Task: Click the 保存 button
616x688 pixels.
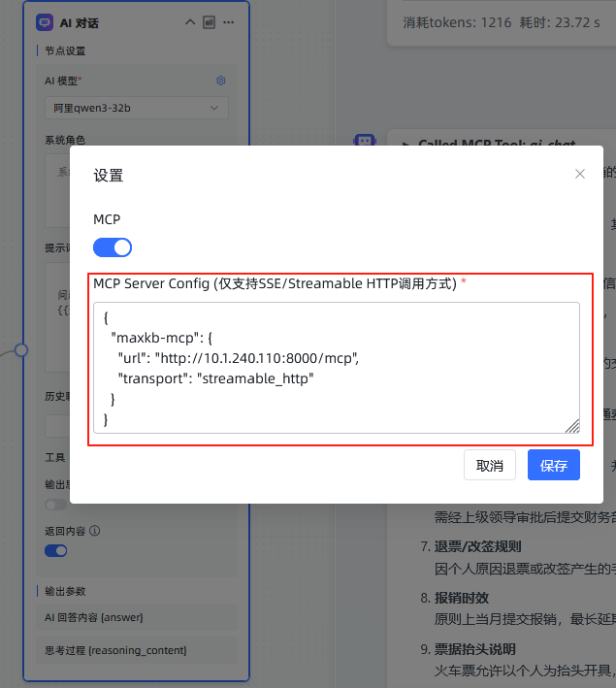Action: (553, 465)
